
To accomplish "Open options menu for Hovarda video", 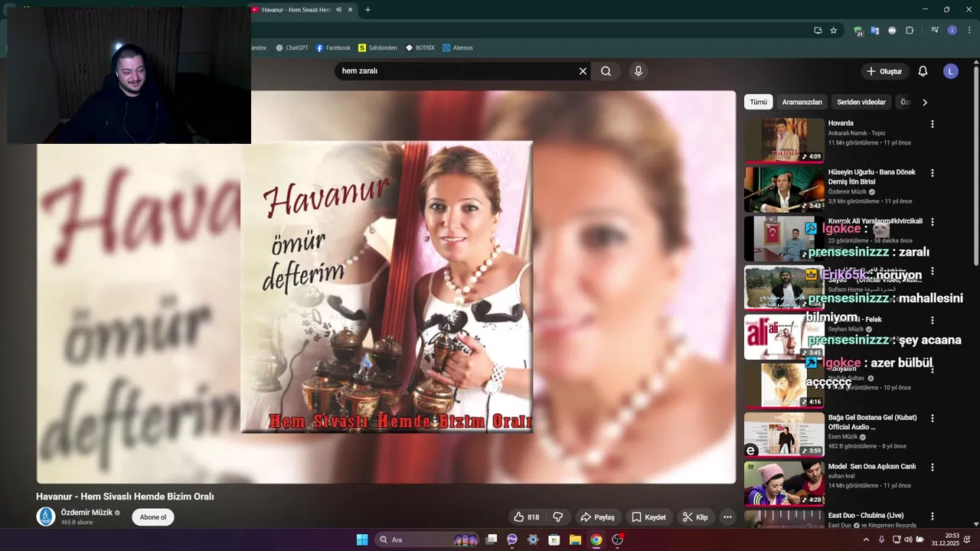I will (x=933, y=124).
